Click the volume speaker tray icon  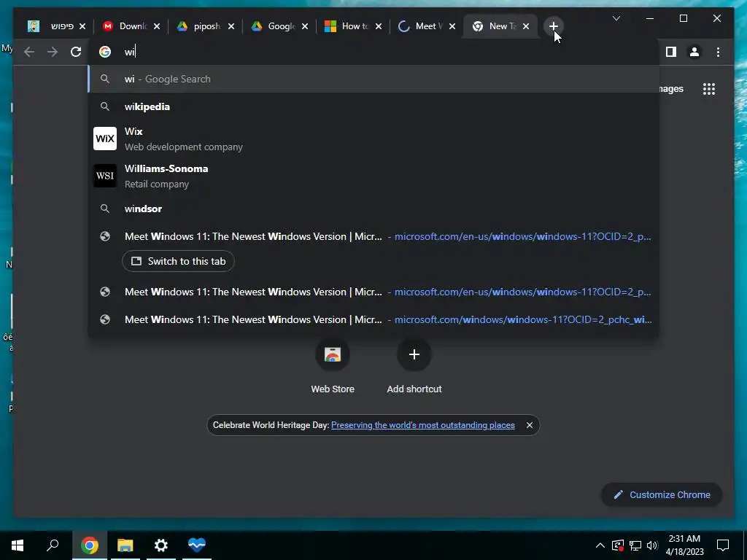652,545
